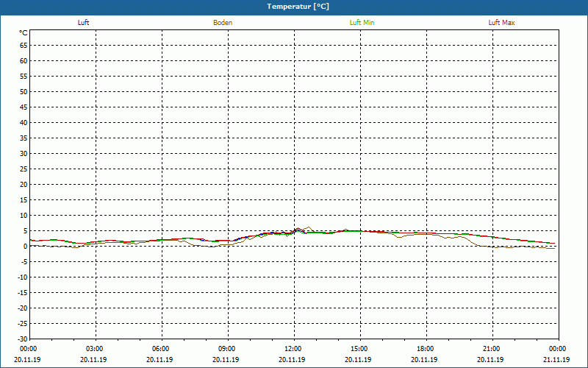Screen dimensions: 588x368
Task: Click the 35 value on the temperature axis
Action: [24, 138]
